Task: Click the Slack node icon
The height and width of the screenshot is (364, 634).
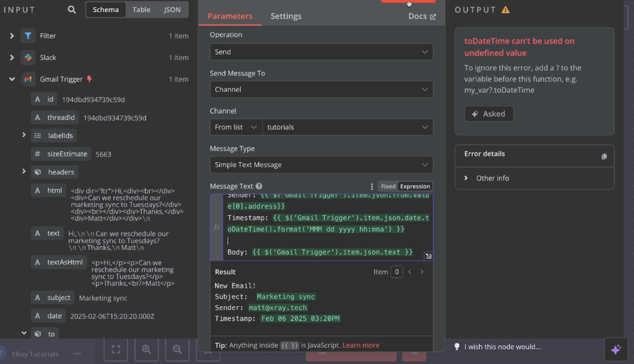Action: (x=28, y=58)
